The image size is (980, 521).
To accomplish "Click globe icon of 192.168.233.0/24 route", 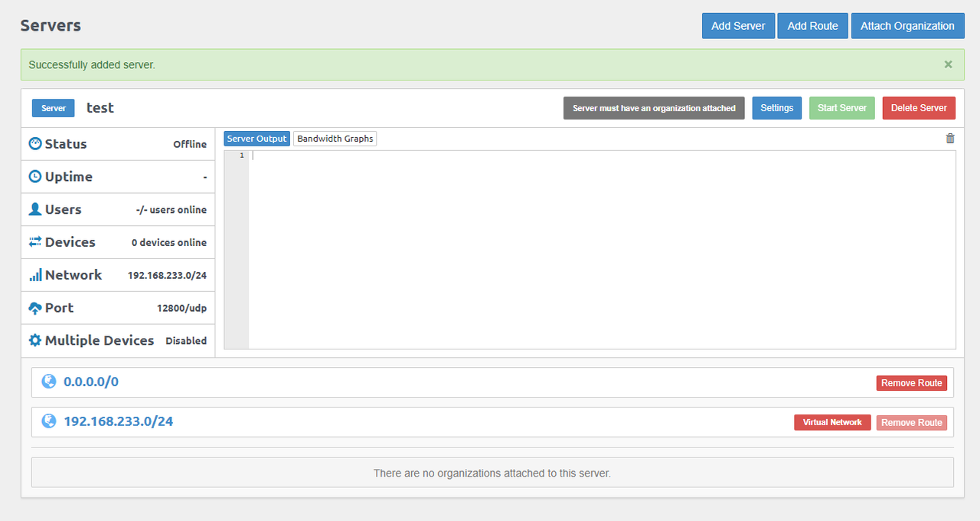I will click(49, 421).
